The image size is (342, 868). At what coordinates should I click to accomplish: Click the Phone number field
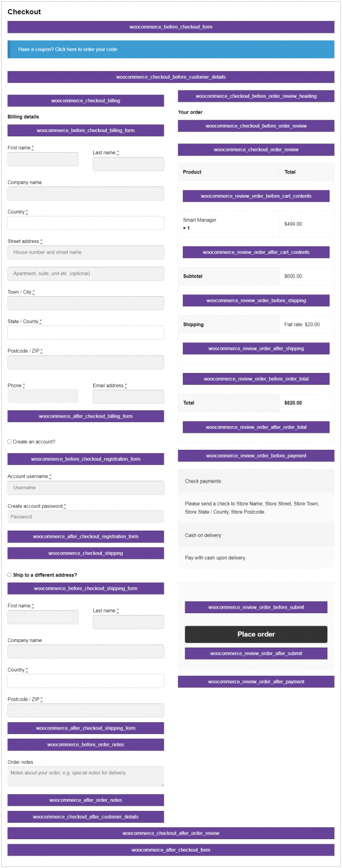(42, 396)
